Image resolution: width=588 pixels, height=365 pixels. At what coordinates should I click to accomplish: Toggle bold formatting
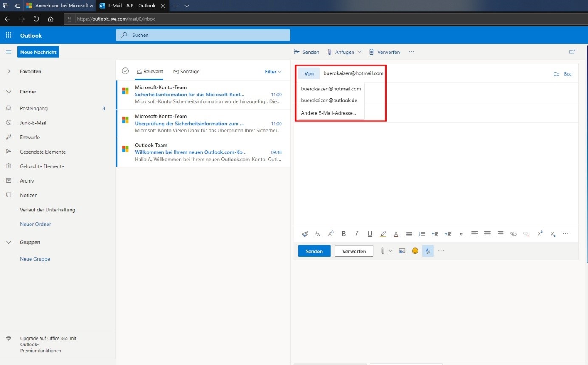point(344,234)
